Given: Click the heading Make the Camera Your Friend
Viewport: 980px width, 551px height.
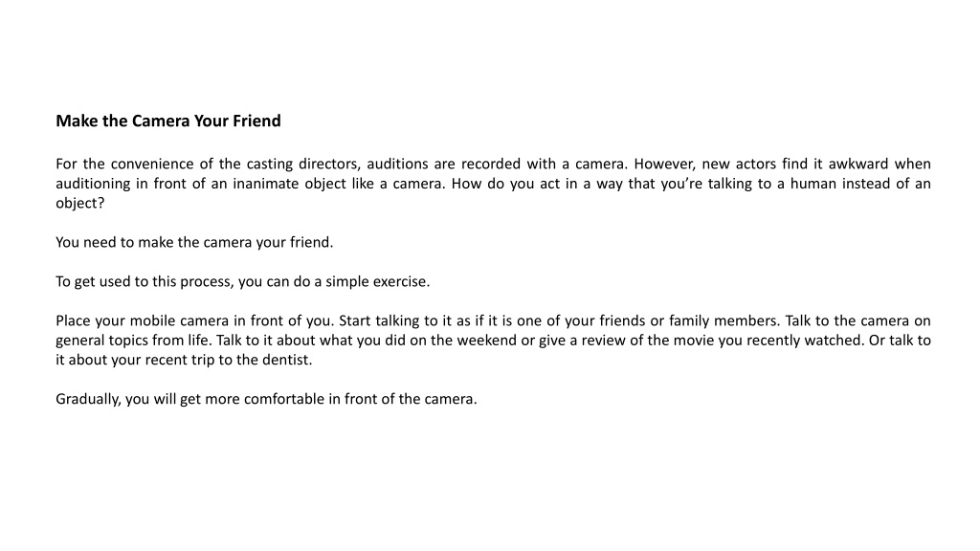Looking at the screenshot, I should pyautogui.click(x=168, y=121).
